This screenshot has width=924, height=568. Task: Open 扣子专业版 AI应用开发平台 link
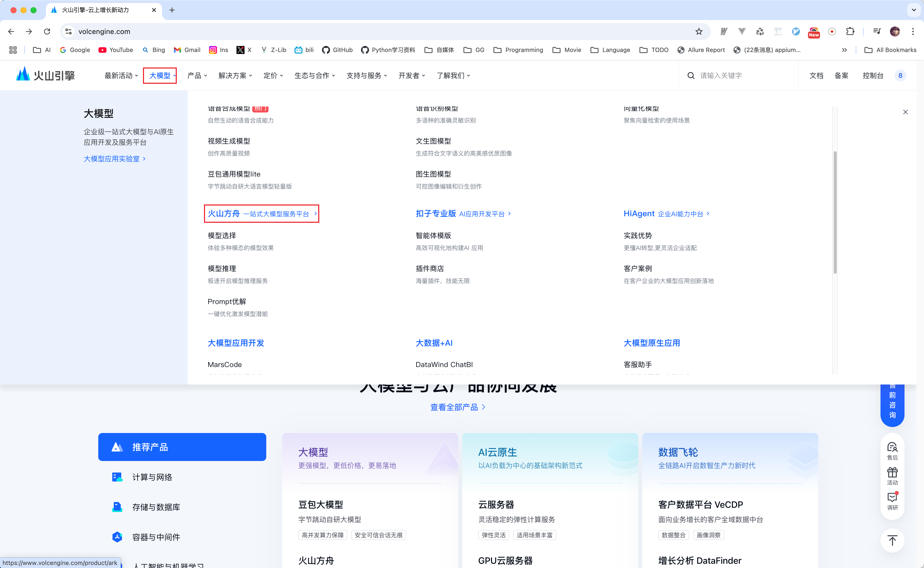coord(463,214)
